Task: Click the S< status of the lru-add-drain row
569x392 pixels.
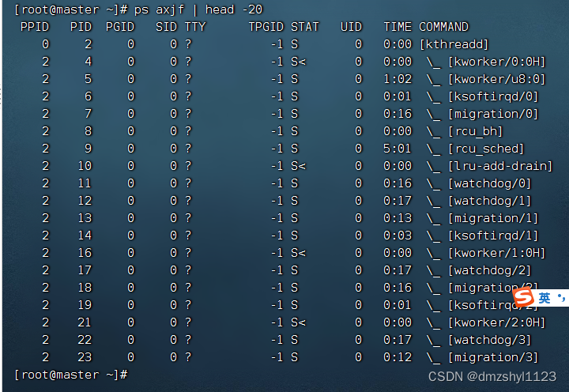Action: pyautogui.click(x=298, y=166)
